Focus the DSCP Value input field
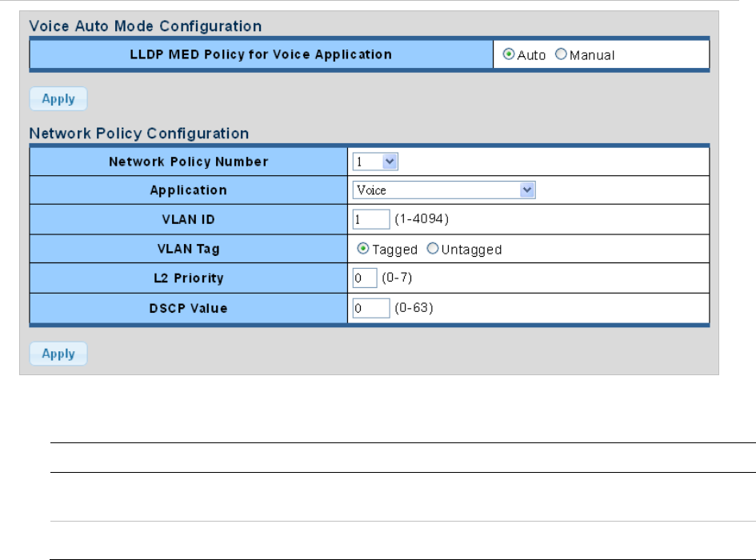Viewport: 756px width, 560px height. click(x=370, y=308)
